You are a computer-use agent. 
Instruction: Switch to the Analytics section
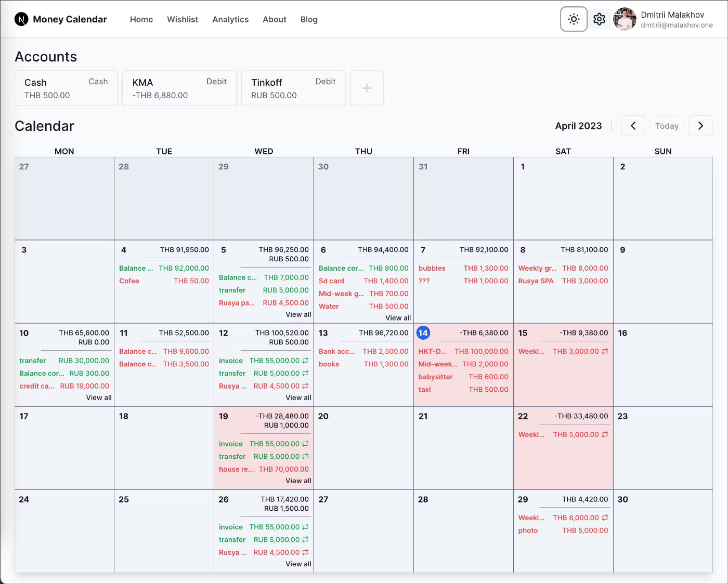[230, 19]
